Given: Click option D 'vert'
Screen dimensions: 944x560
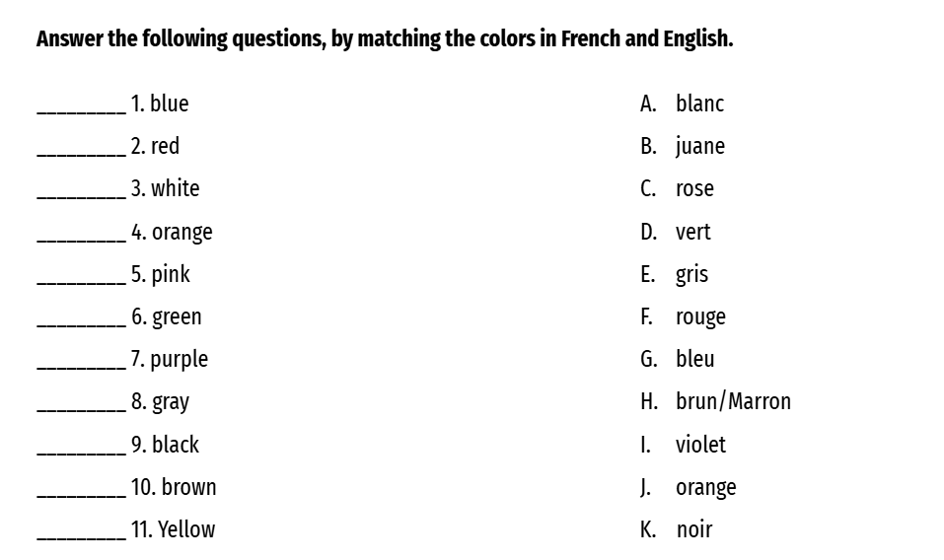Looking at the screenshot, I should pyautogui.click(x=692, y=232).
